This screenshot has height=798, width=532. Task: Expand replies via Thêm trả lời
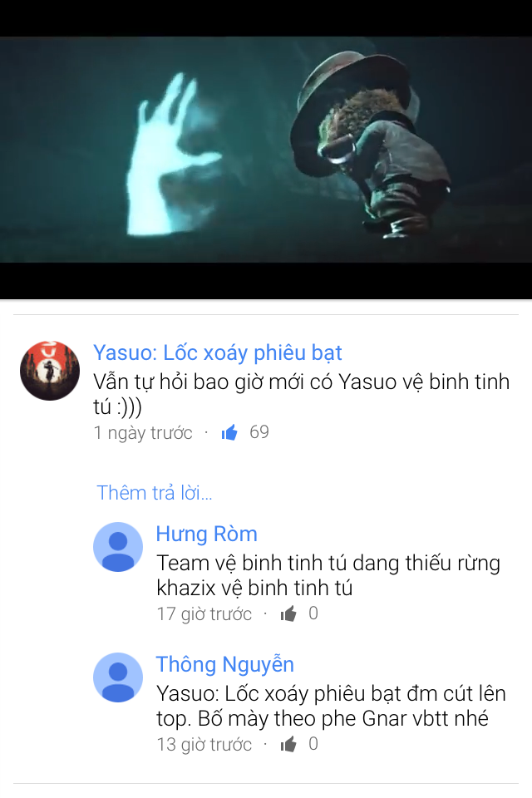pyautogui.click(x=155, y=493)
